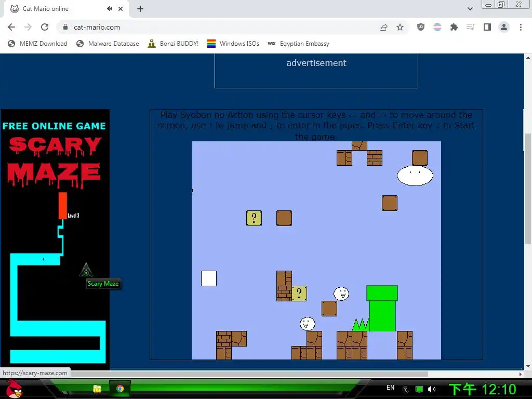Click the white cloud with face

pos(415,176)
